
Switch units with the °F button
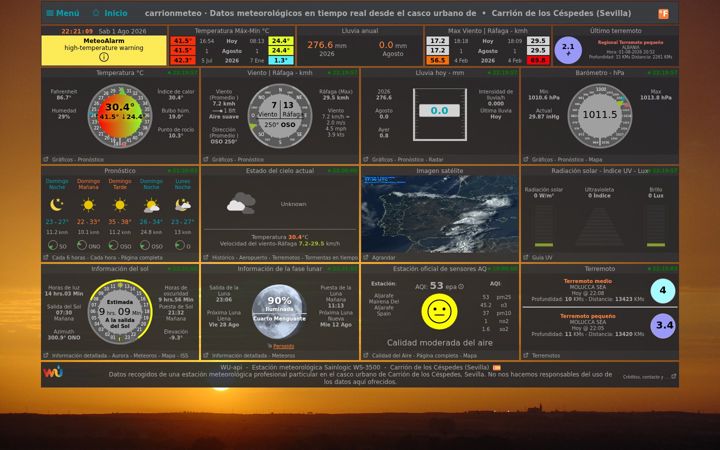point(663,14)
